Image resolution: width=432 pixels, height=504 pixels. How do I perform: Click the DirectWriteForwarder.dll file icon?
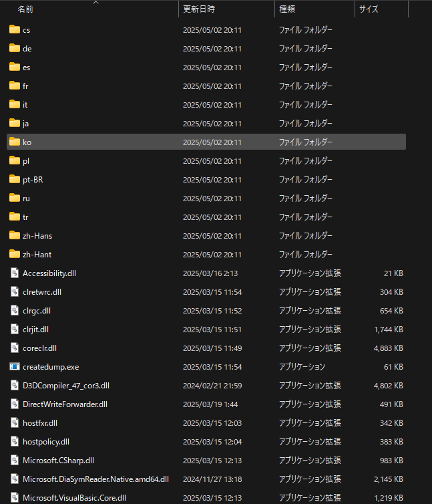pyautogui.click(x=15, y=404)
